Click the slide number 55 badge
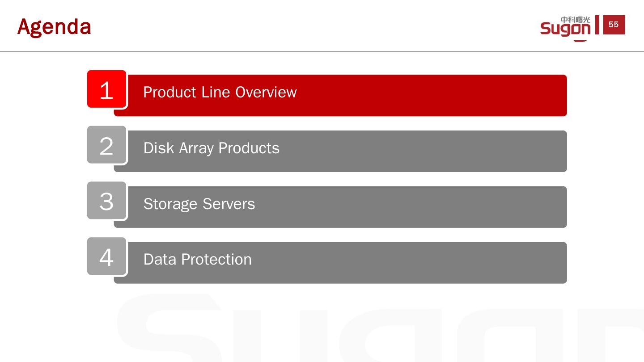Screen dimensions: 644x362 [x=614, y=25]
